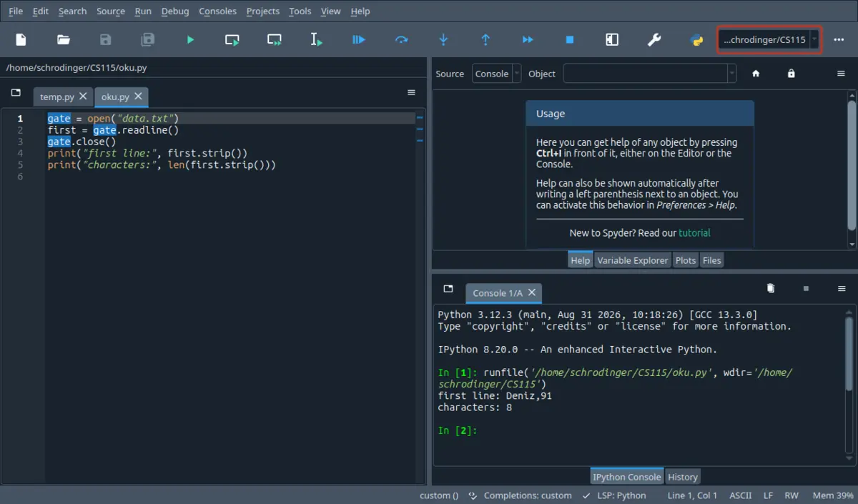Viewport: 858px width, 504px height.
Task: Open the Projects menu
Action: pos(263,11)
